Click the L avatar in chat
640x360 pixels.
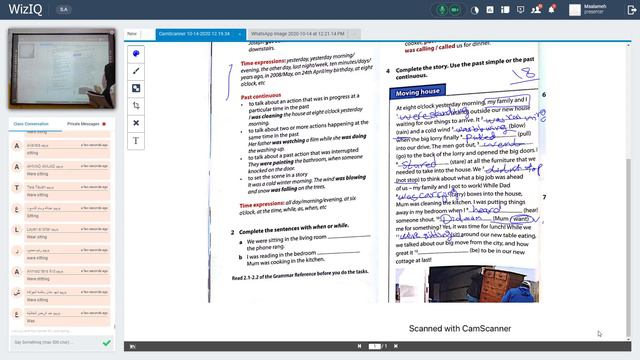tap(17, 229)
